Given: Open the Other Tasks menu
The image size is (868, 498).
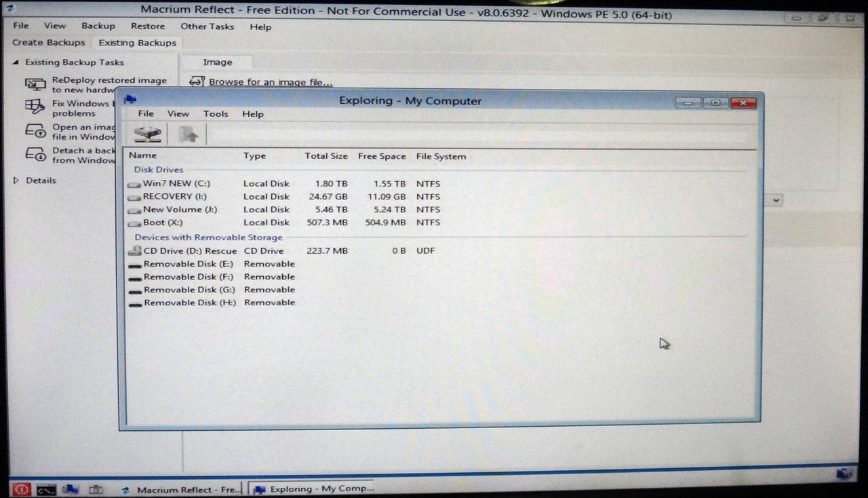Looking at the screenshot, I should pyautogui.click(x=207, y=26).
